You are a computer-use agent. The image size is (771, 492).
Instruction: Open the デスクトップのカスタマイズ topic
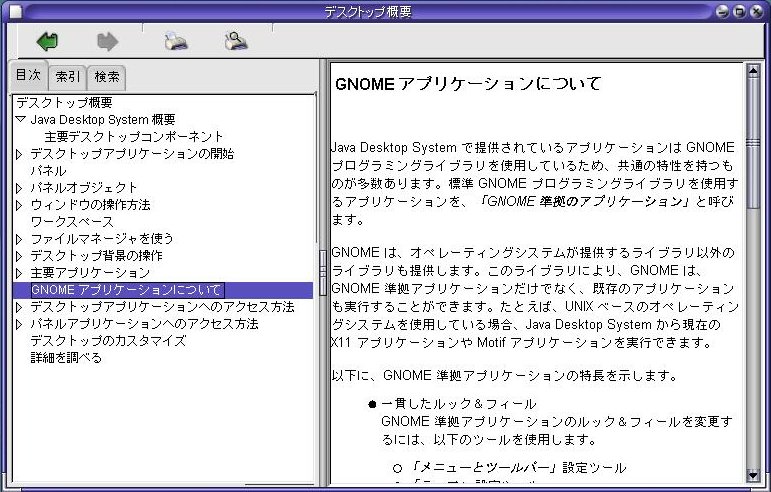pyautogui.click(x=109, y=341)
